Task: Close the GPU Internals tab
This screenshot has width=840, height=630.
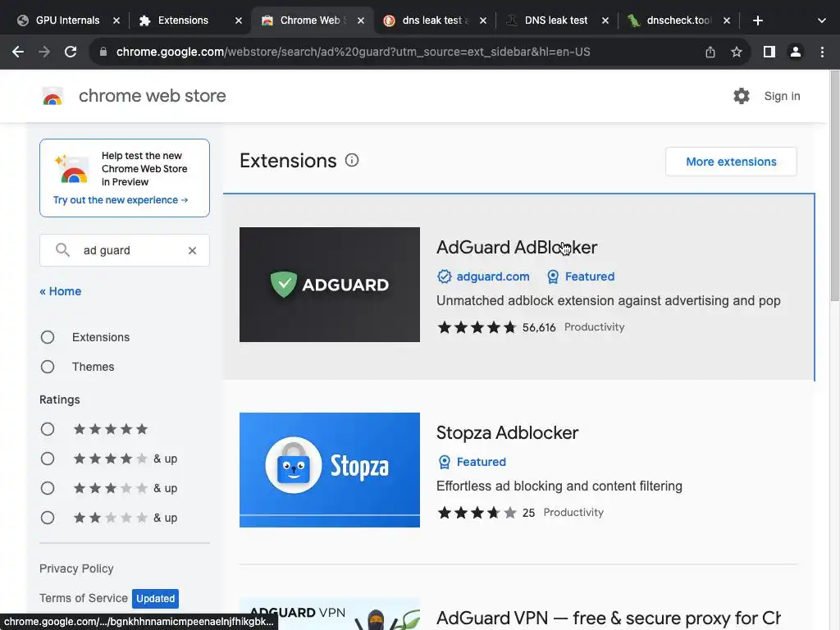Action: coord(116,21)
